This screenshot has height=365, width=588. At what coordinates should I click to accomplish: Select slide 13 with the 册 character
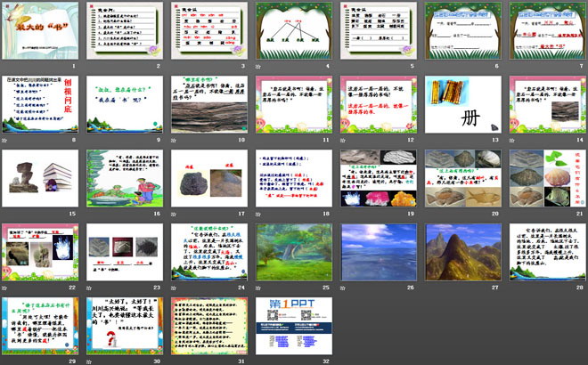pos(461,103)
